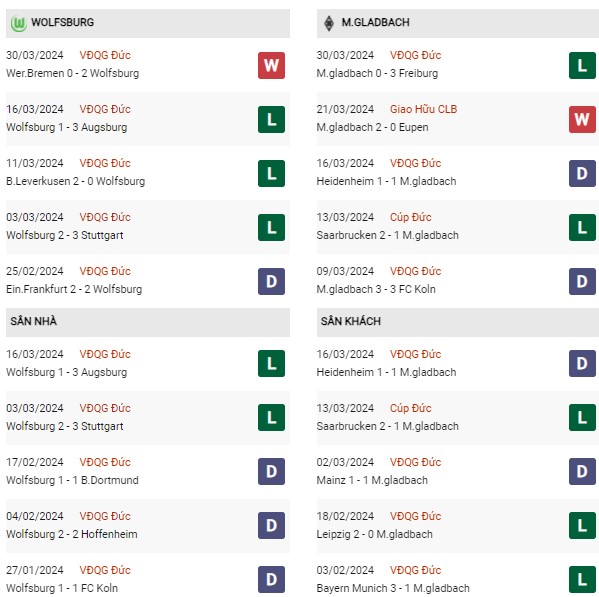Click the Wolfsburg club logo icon
This screenshot has width=599, height=597.
[x=18, y=23]
